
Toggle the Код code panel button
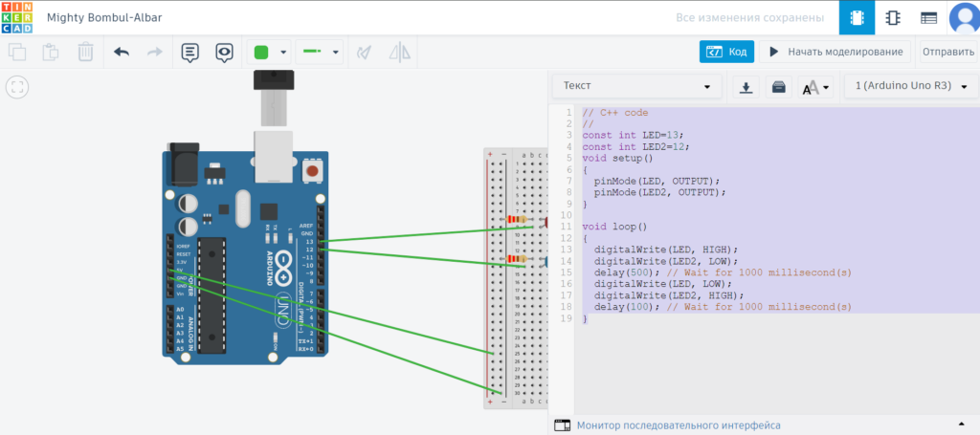(726, 52)
